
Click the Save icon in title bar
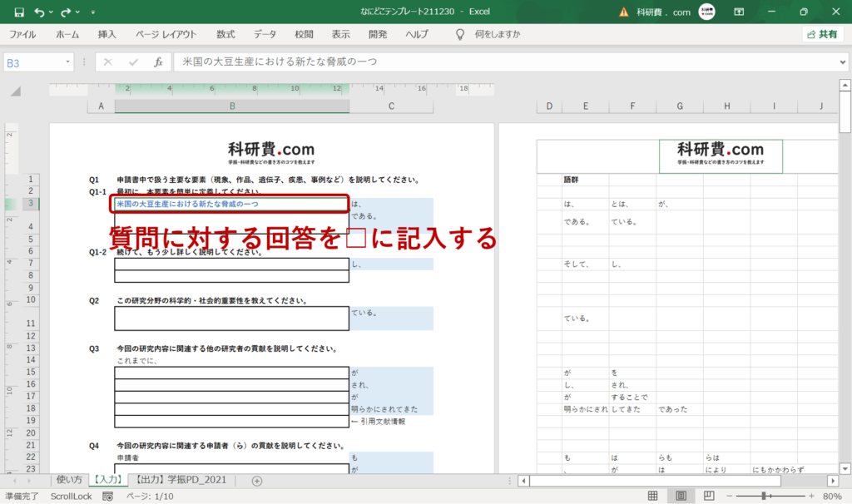[19, 12]
